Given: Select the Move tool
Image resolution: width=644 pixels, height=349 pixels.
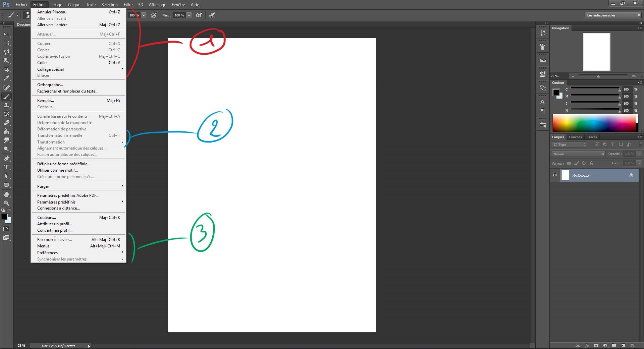Looking at the screenshot, I should tap(6, 35).
